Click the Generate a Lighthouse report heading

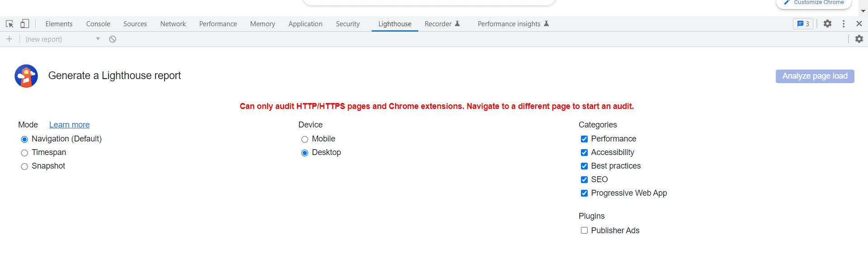pos(114,76)
